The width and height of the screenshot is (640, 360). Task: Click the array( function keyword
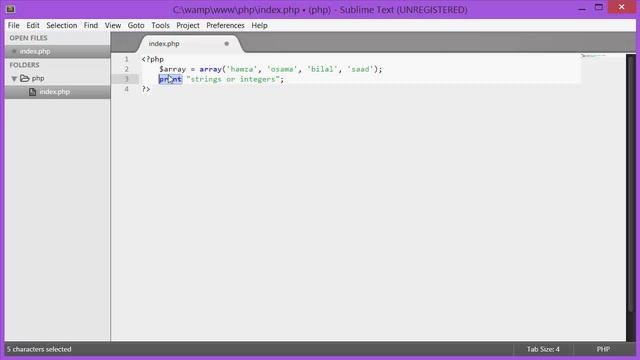[x=212, y=69]
